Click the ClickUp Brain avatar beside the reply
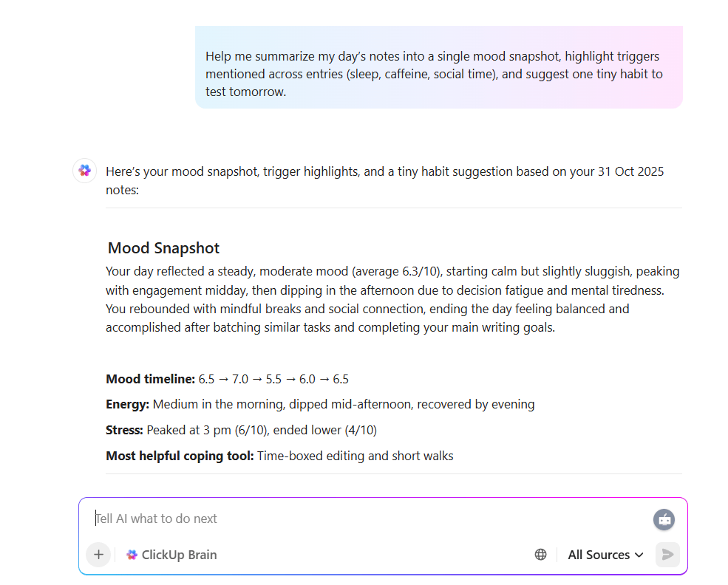 (84, 171)
